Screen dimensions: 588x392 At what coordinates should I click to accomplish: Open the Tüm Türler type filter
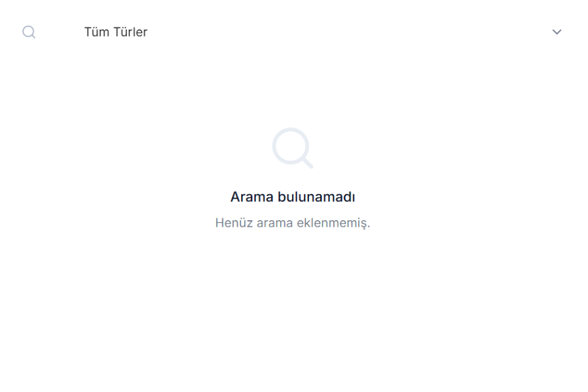click(x=323, y=32)
